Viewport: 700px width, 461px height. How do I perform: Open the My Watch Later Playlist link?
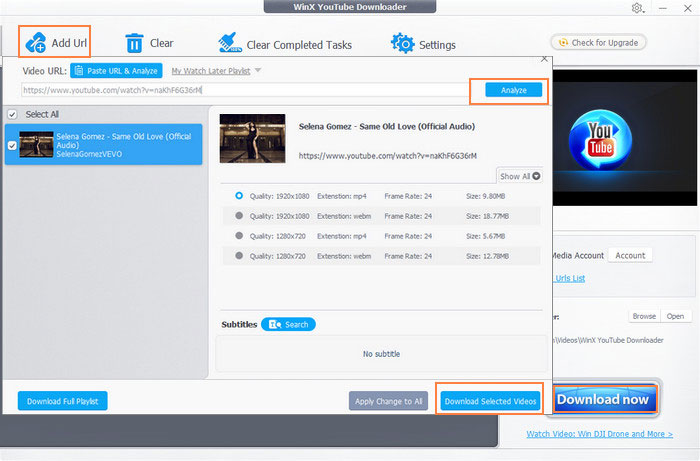click(211, 71)
